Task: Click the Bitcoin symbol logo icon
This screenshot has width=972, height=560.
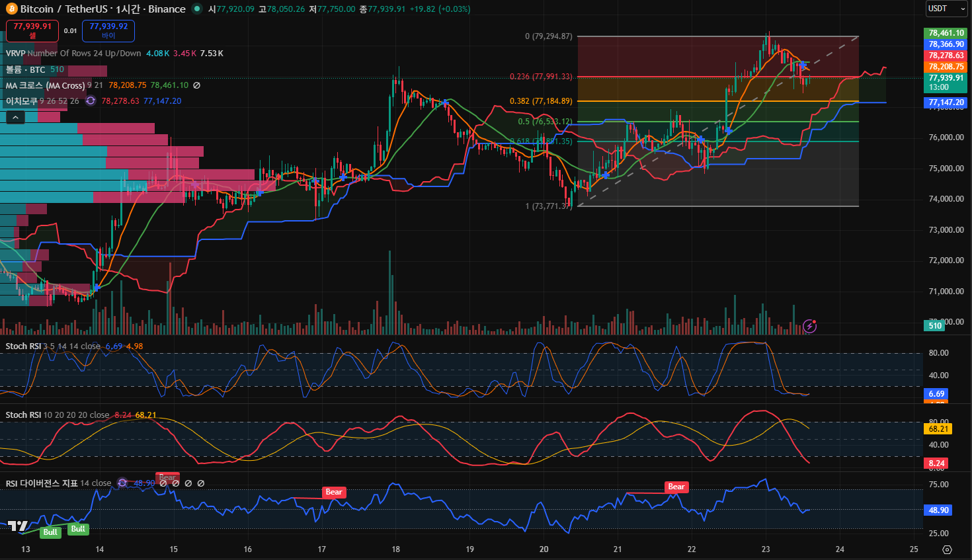Action: (x=11, y=9)
